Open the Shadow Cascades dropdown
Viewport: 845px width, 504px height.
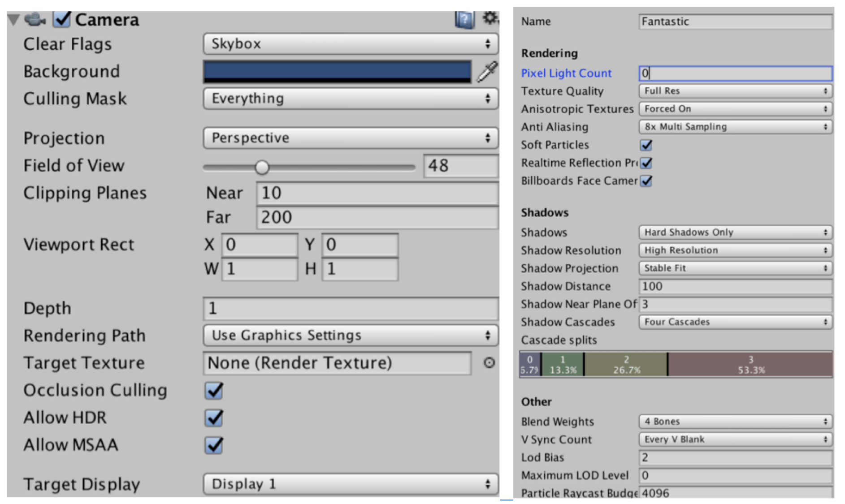click(x=736, y=322)
